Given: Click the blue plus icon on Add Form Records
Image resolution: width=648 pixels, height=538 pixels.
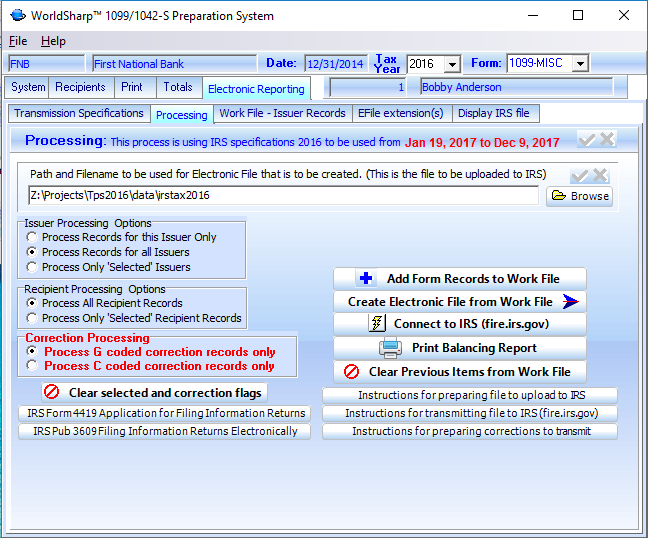Looking at the screenshot, I should (366, 279).
